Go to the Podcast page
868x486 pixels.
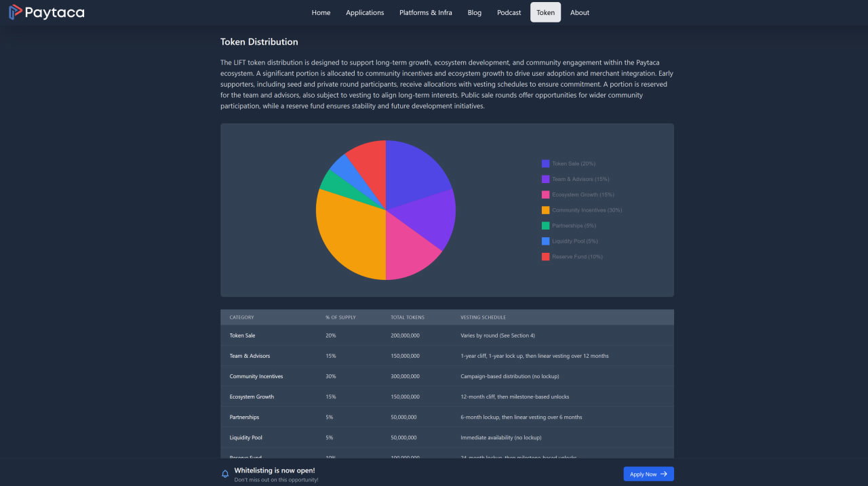[509, 12]
